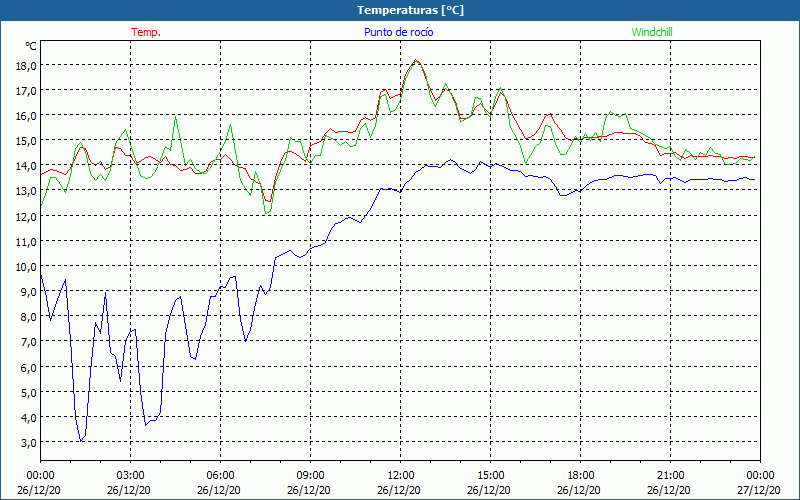
Task: Click the 18:00 time axis label
Action: coord(581,476)
